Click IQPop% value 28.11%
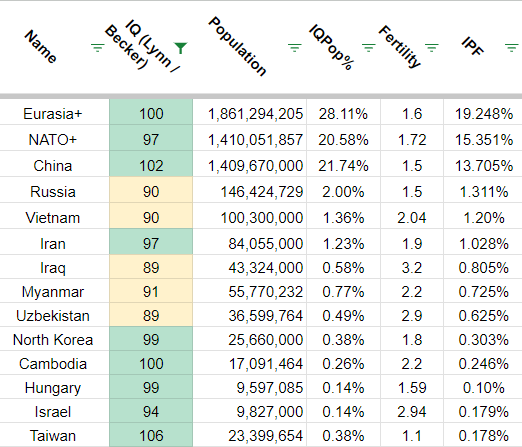Screen dimensions: 522x447 click(343, 114)
